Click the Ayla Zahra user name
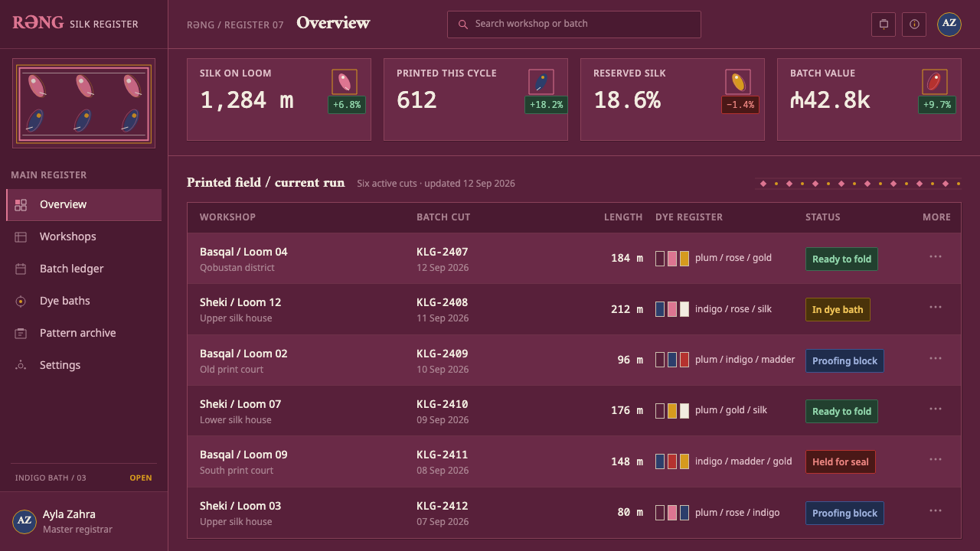Image resolution: width=980 pixels, height=551 pixels. point(69,514)
